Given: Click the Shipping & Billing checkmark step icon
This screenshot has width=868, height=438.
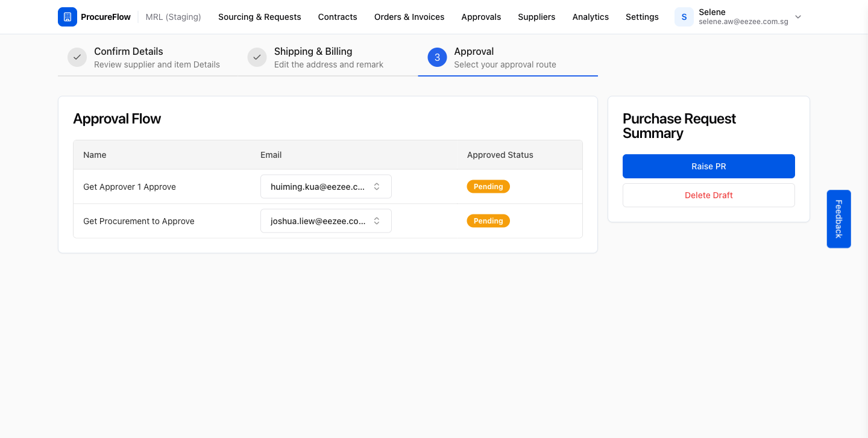Looking at the screenshot, I should tap(257, 57).
